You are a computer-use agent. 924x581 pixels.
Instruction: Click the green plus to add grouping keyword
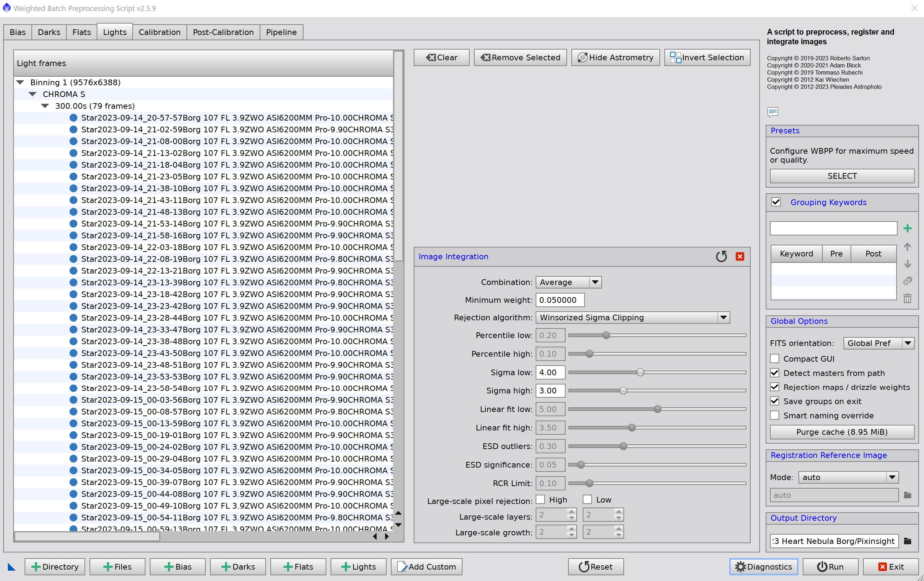[907, 228]
